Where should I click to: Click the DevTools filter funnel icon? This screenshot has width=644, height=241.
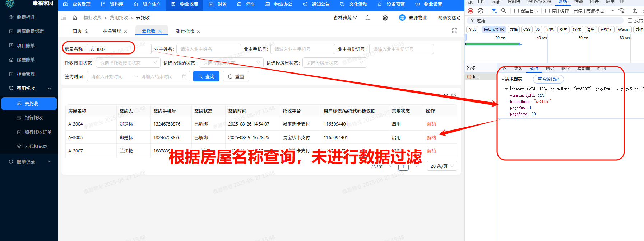[494, 11]
